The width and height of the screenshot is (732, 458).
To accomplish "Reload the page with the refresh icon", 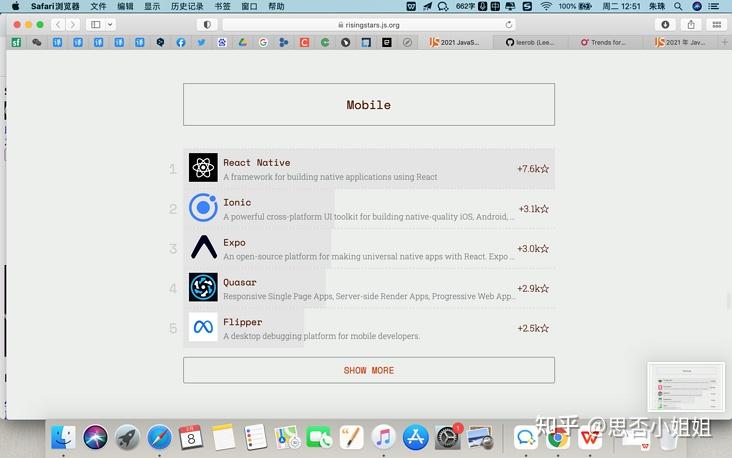I will (x=508, y=25).
